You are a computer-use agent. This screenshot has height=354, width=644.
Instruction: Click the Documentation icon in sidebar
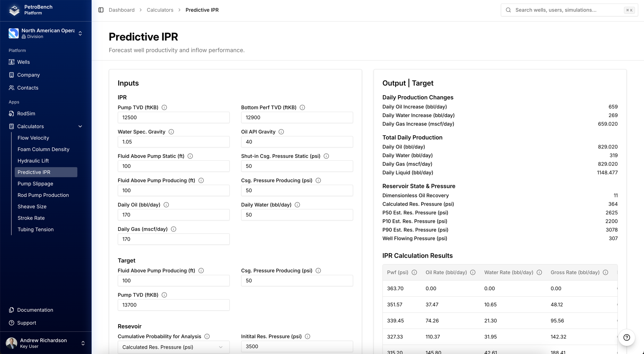(11, 310)
